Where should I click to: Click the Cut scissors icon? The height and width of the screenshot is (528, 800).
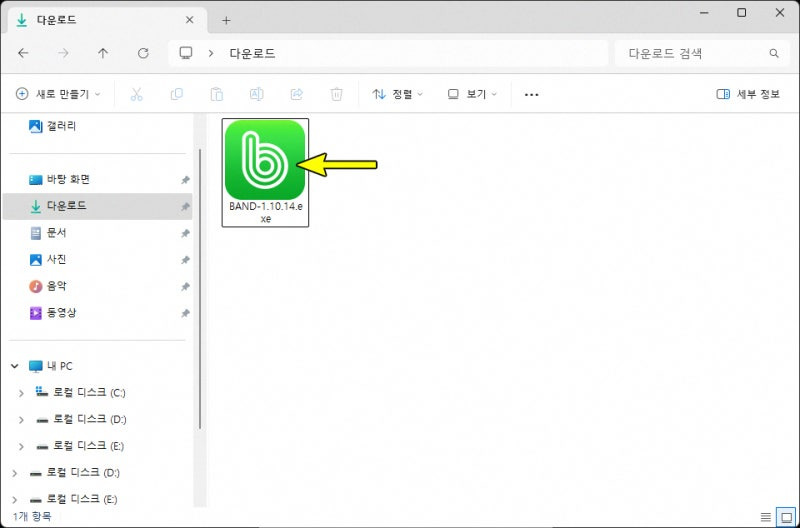coord(136,94)
